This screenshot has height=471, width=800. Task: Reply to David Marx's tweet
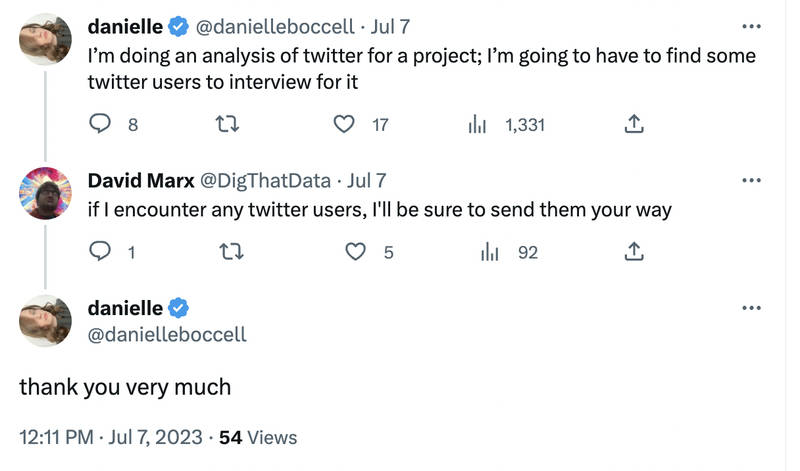click(x=100, y=252)
